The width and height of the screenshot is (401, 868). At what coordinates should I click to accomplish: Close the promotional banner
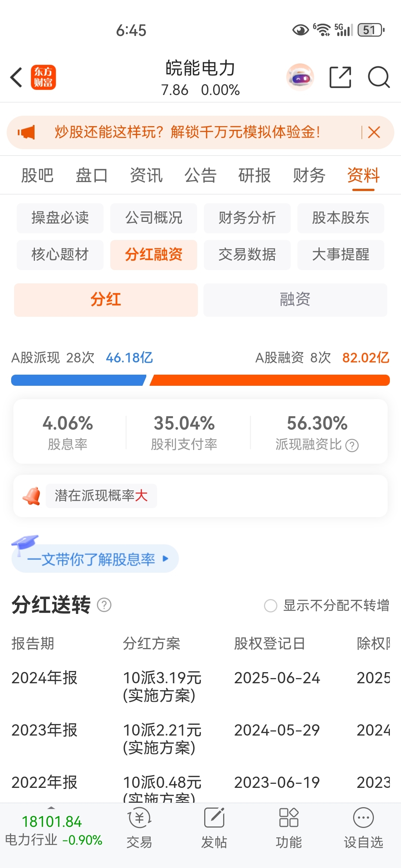(x=374, y=132)
